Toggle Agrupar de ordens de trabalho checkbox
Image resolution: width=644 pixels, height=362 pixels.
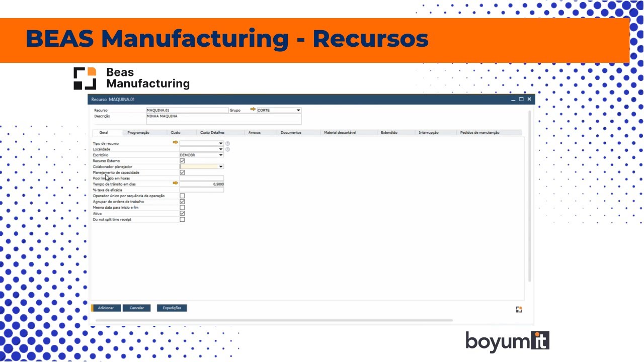point(182,202)
